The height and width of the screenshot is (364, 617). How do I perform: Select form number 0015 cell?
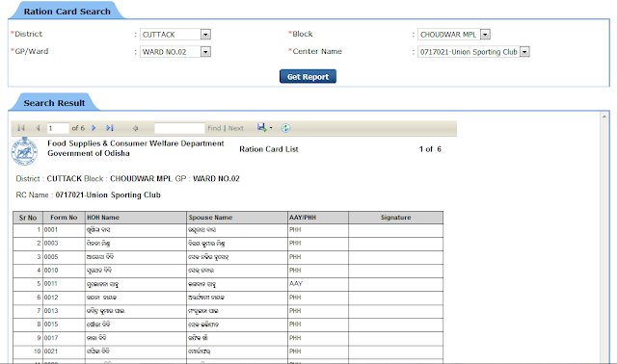coord(64,325)
